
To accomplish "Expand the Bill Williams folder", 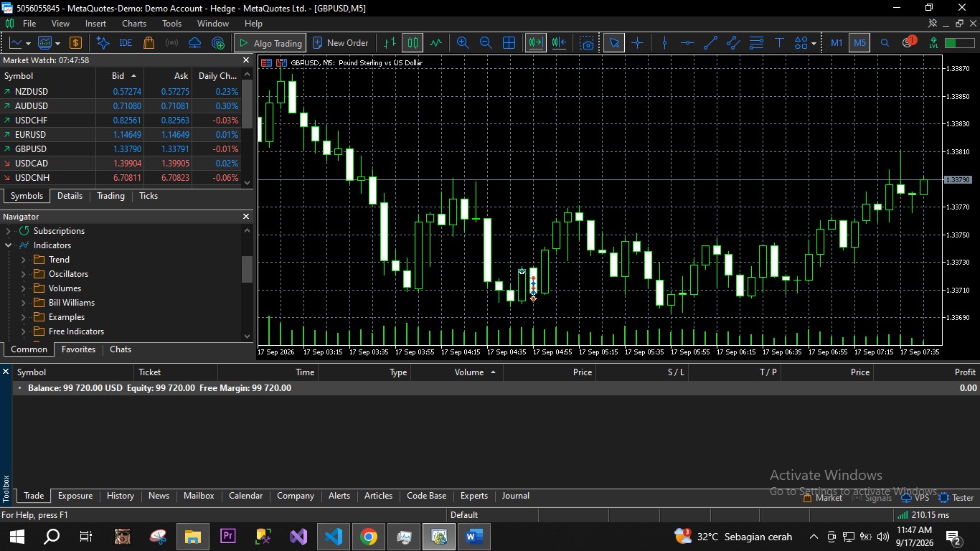I will pyautogui.click(x=23, y=303).
